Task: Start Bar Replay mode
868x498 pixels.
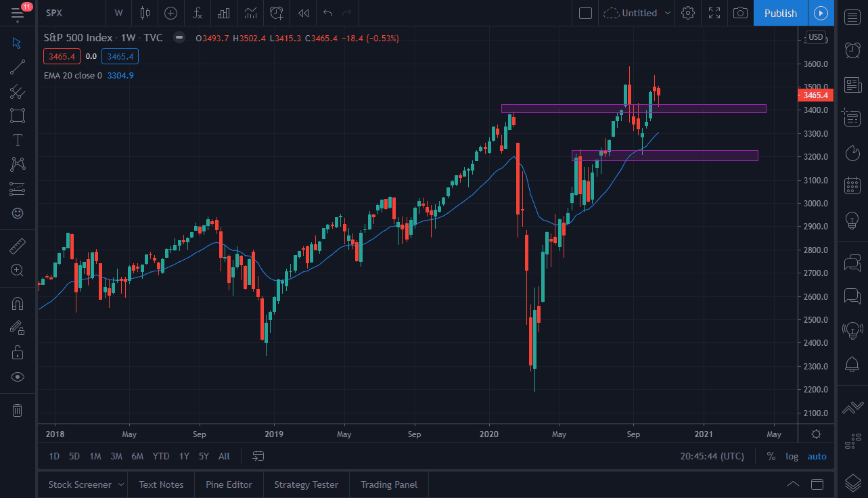Action: (x=302, y=13)
